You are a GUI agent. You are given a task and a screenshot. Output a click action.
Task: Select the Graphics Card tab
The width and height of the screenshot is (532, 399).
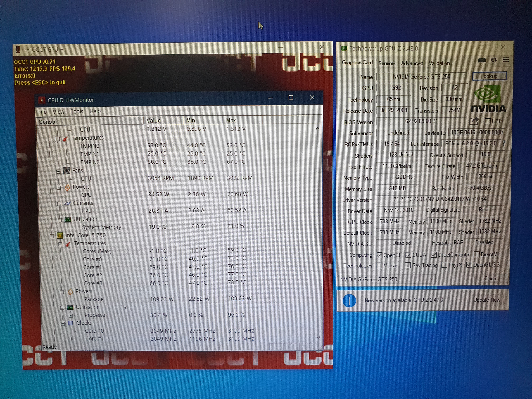[357, 63]
